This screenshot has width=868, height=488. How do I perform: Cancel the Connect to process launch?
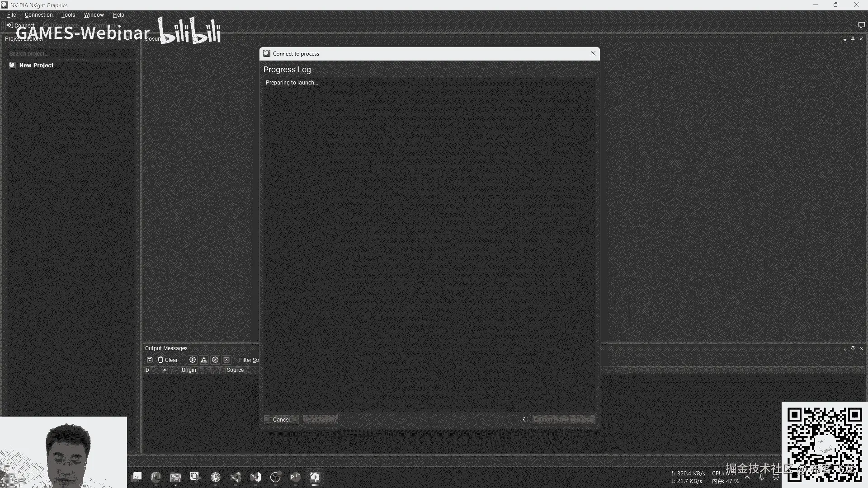tap(281, 419)
